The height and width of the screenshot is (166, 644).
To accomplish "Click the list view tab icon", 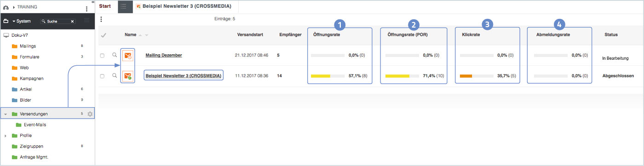I will 124,7.
